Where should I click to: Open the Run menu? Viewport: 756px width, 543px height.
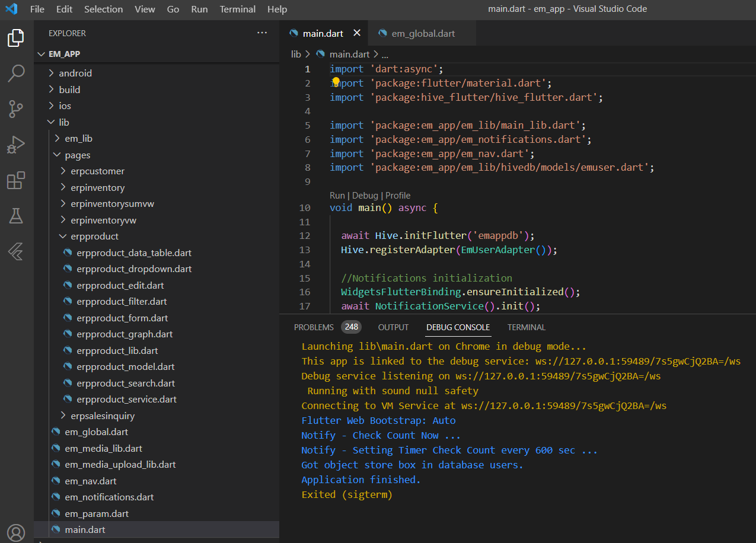tap(199, 9)
